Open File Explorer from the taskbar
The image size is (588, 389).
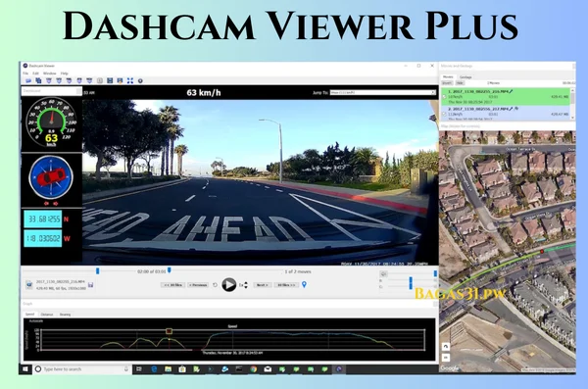tap(168, 369)
